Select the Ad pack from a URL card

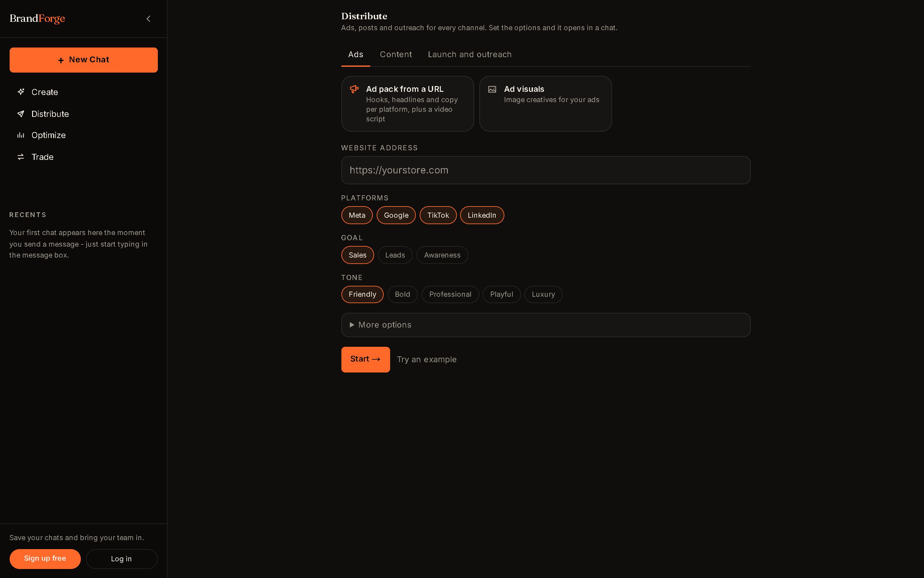[x=407, y=104]
